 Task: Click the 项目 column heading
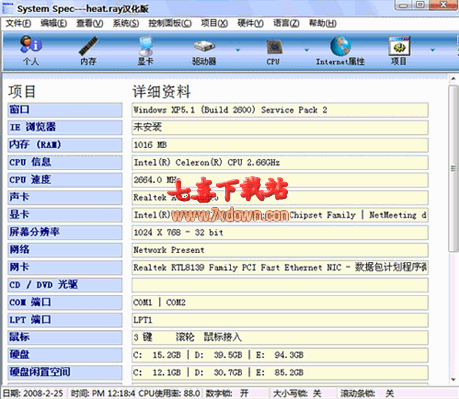click(x=22, y=92)
